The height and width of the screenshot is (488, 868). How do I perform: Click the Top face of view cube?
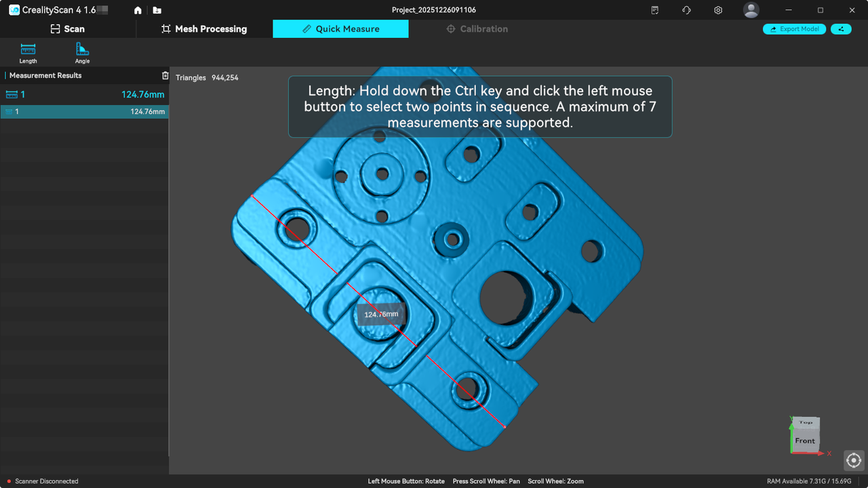coord(806,422)
